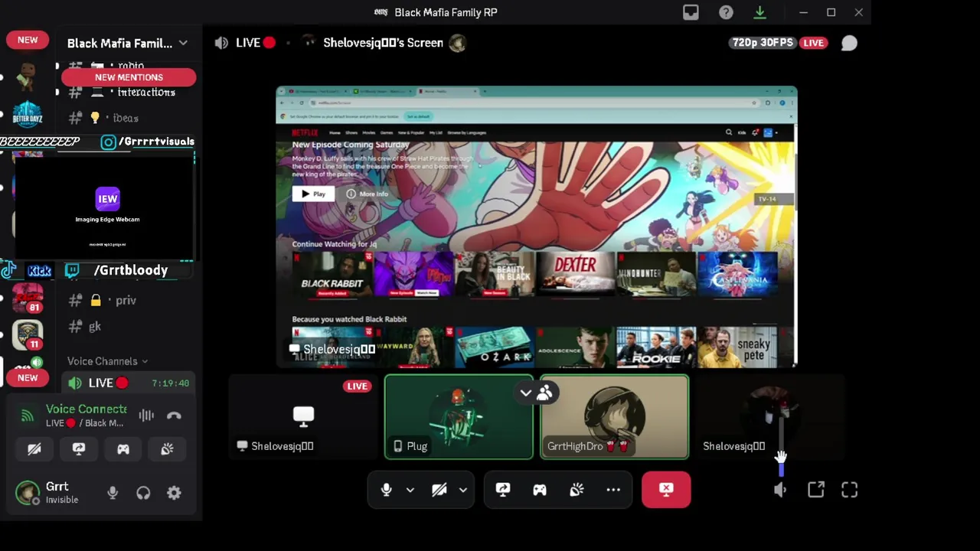980x551 pixels.
Task: Select Shelovesjq LIVE stream tile
Action: click(303, 417)
